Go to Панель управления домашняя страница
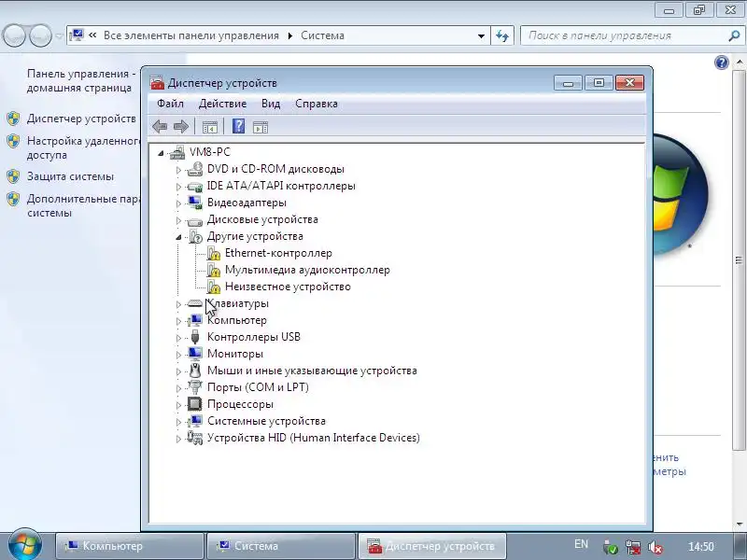 coord(81,80)
